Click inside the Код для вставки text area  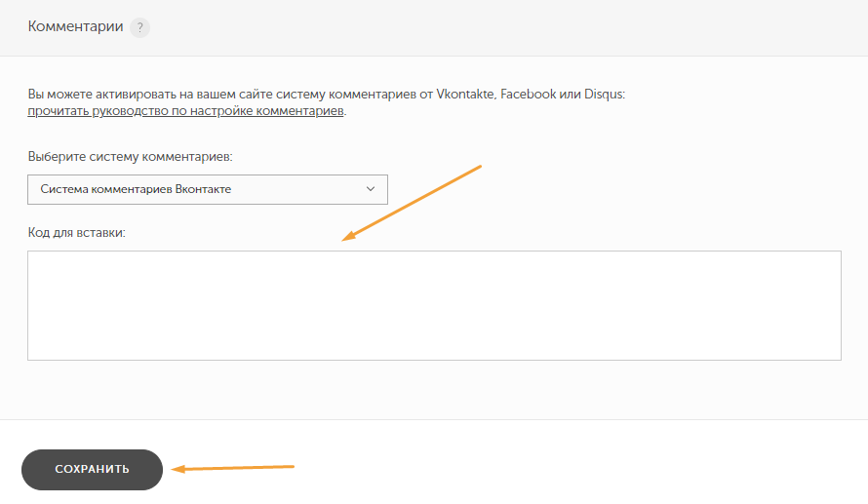(x=435, y=305)
